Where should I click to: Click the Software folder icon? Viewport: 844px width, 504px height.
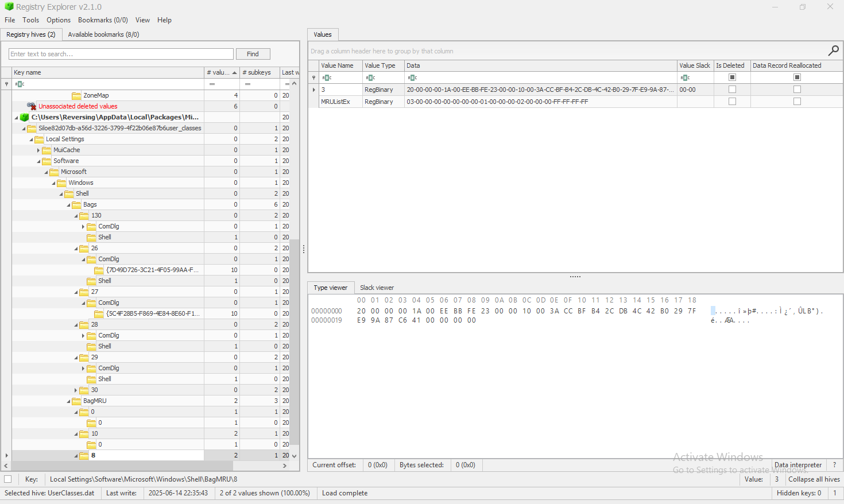[x=47, y=161]
